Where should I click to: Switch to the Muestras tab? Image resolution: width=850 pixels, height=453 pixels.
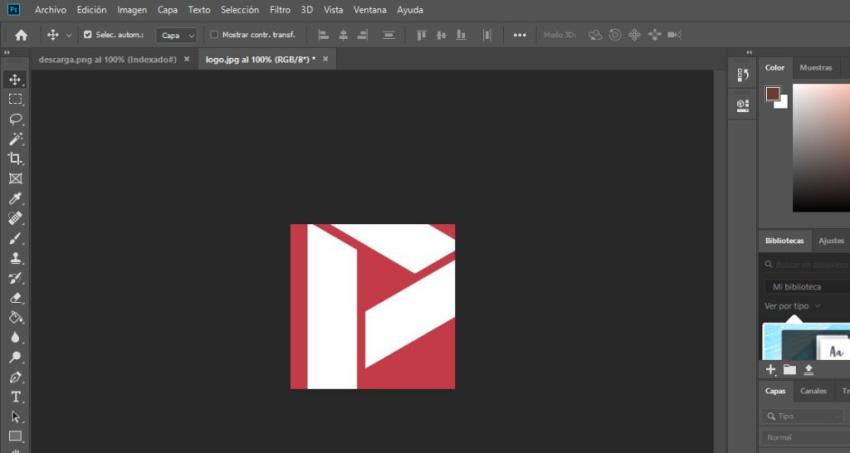(815, 68)
